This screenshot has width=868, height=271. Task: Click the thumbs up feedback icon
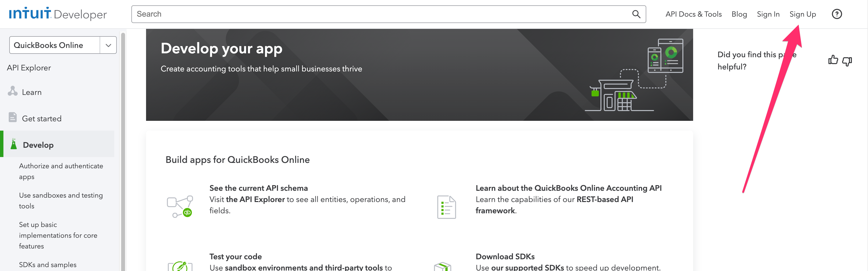pyautogui.click(x=833, y=60)
